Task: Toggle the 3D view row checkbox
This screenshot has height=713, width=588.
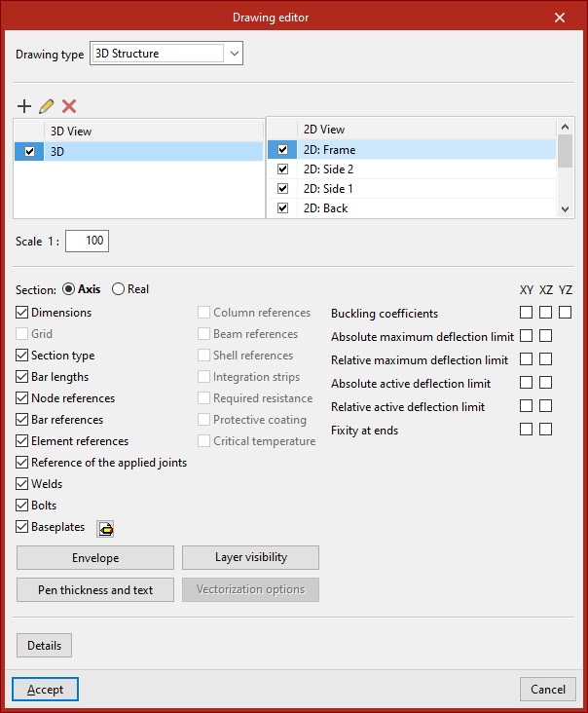Action: click(29, 151)
